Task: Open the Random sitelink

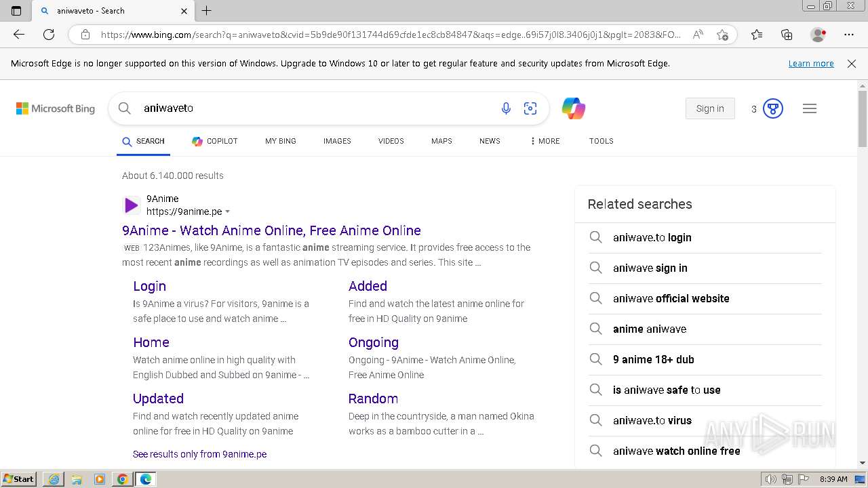Action: click(373, 399)
